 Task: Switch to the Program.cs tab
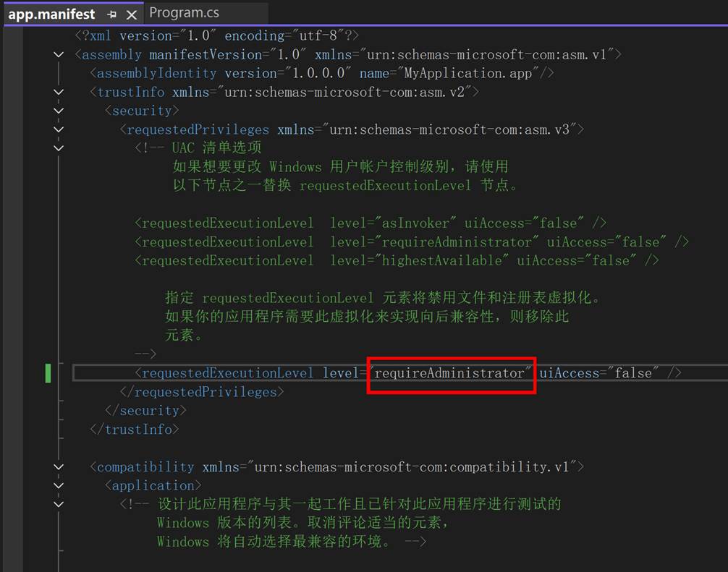tap(184, 13)
